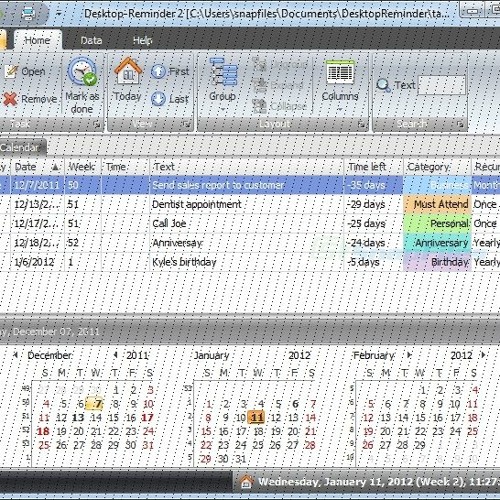Click the green Personal category cell

[438, 224]
